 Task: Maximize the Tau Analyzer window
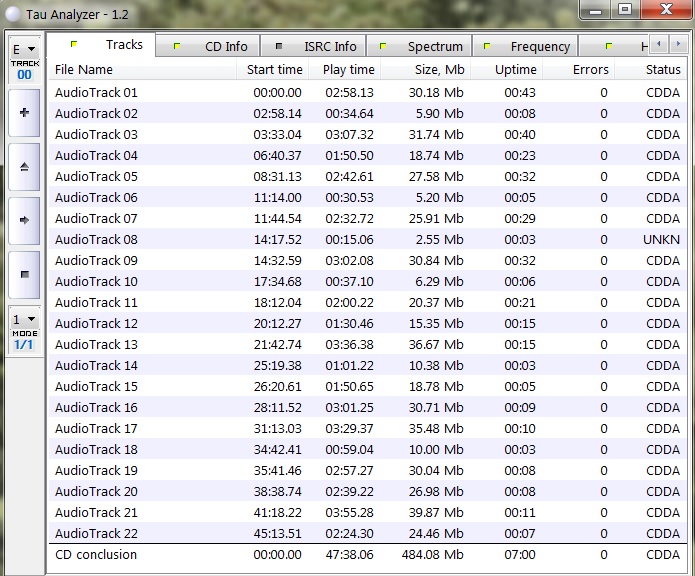[625, 9]
